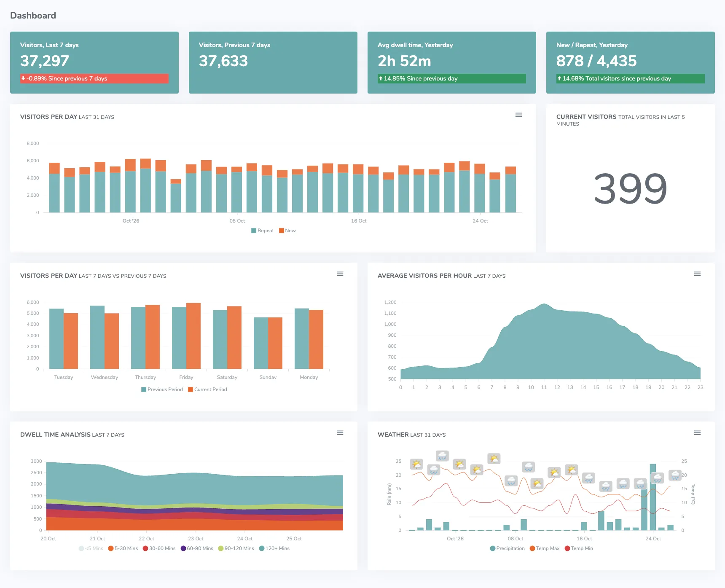The height and width of the screenshot is (588, 725).
Task: Click the current visitors count 399
Action: click(x=631, y=188)
